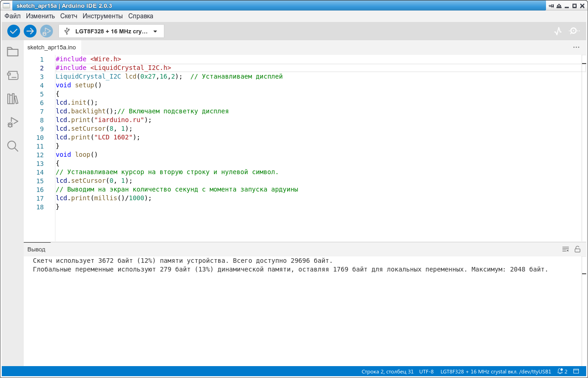Open the Search sidebar panel

(x=13, y=146)
